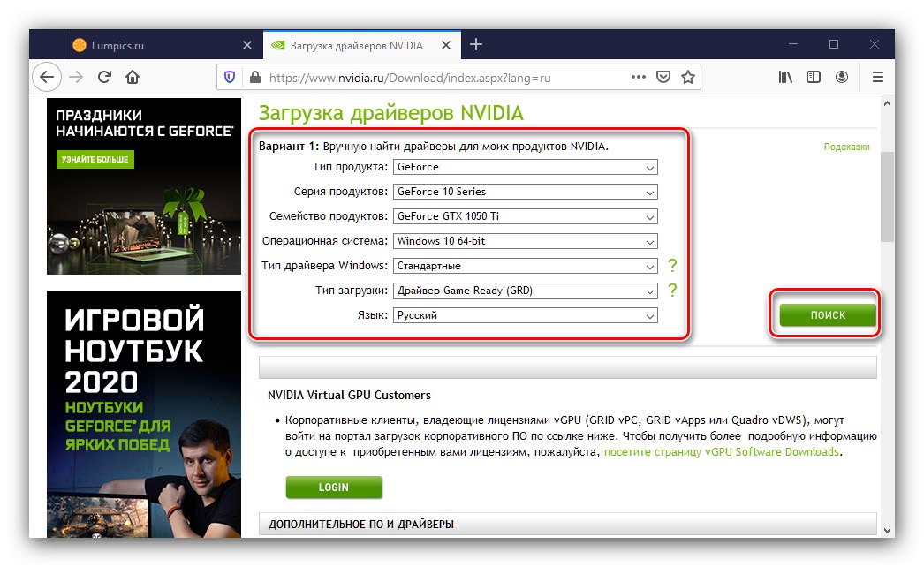Click inside the address bar
This screenshot has height=567, width=924.
(x=442, y=77)
